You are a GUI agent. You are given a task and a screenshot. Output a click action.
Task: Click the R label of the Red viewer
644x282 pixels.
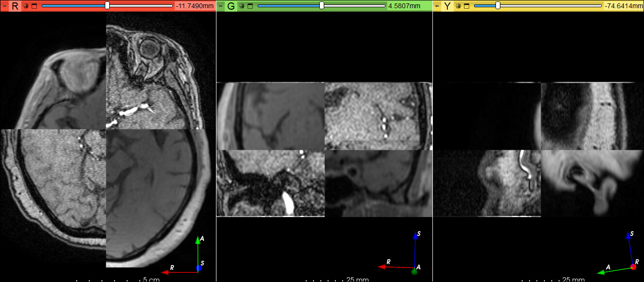click(x=15, y=6)
